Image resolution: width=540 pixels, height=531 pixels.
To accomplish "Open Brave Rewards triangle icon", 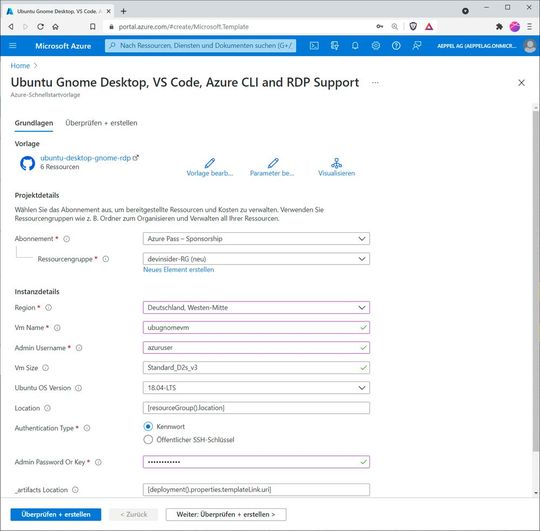I will pos(429,27).
